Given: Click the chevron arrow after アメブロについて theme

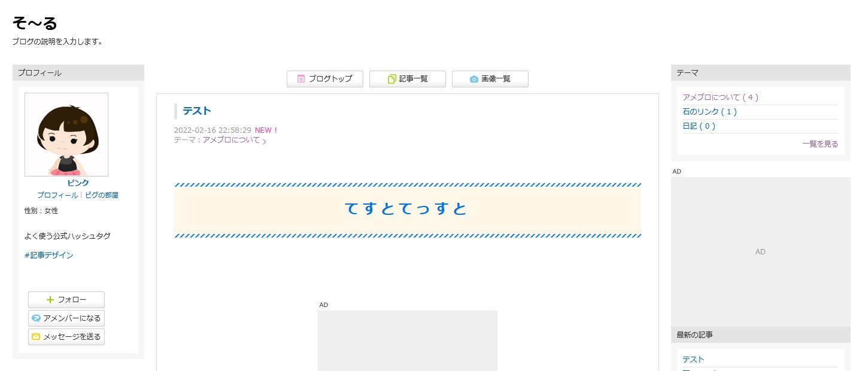Looking at the screenshot, I should pos(265,142).
